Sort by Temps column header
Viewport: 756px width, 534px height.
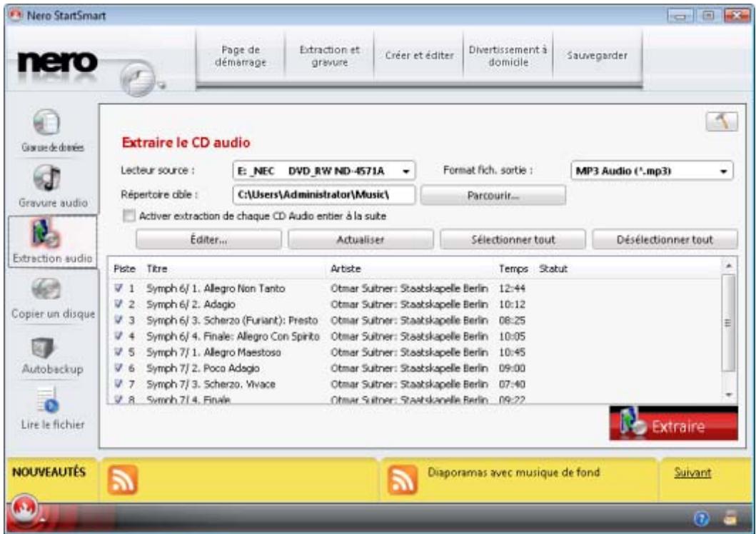click(513, 269)
